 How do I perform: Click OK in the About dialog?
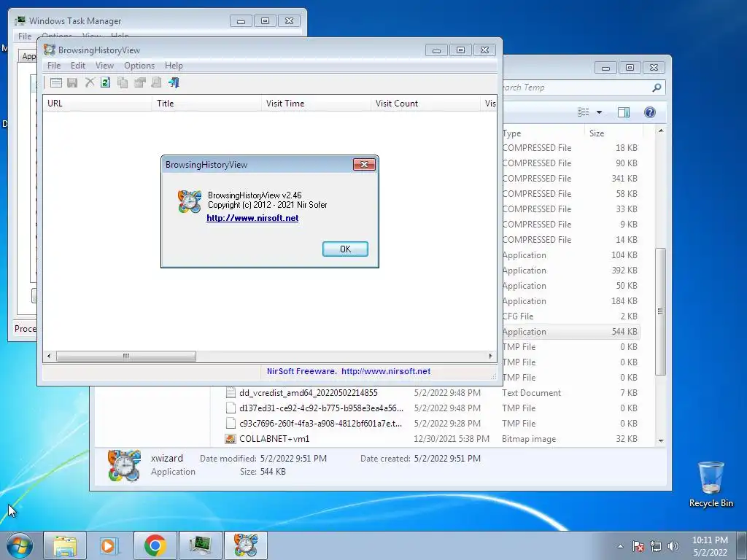click(345, 249)
